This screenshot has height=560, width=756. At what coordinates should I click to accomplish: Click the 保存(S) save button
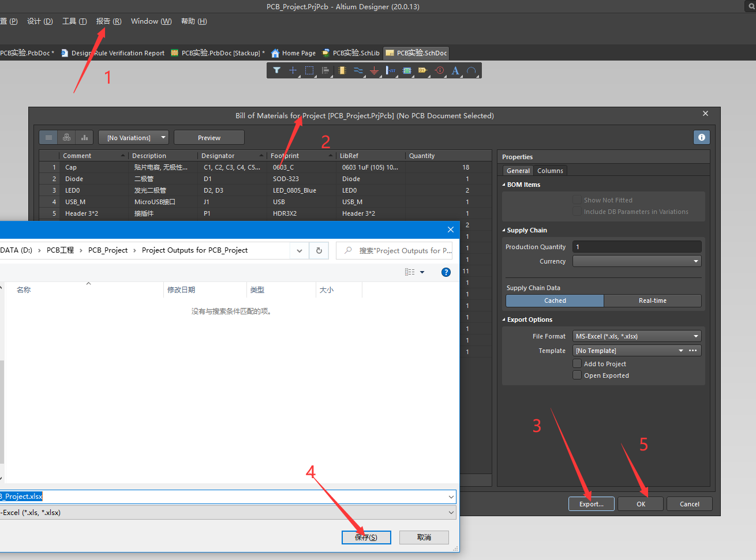366,537
